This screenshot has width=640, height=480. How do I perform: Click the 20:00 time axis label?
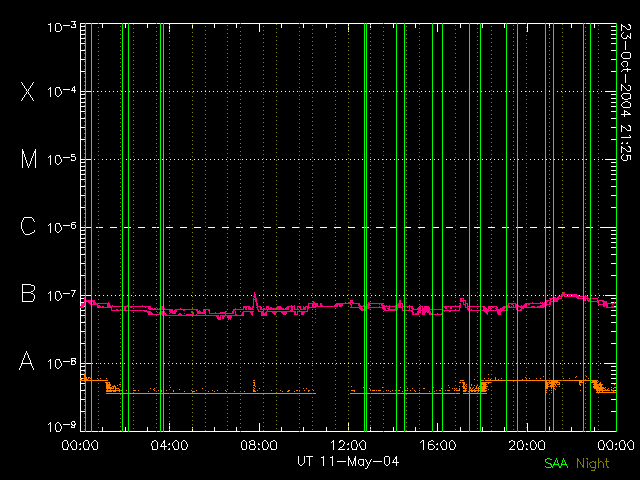pos(527,445)
